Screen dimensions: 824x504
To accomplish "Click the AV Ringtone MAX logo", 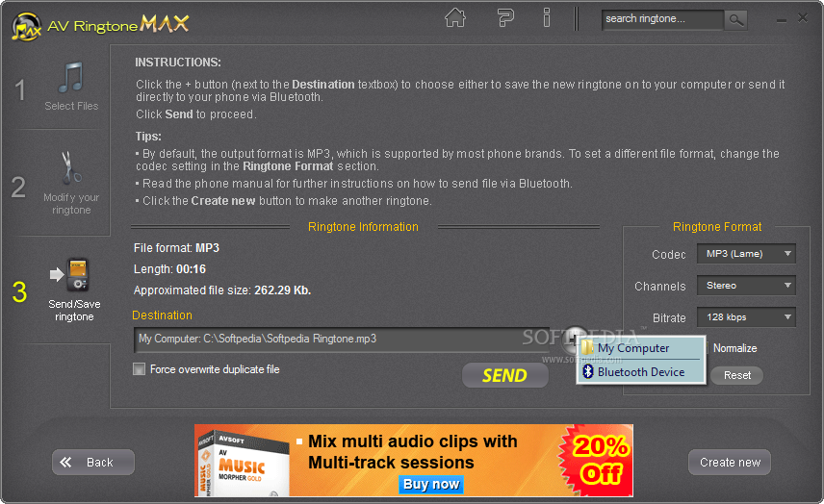I will [100, 25].
